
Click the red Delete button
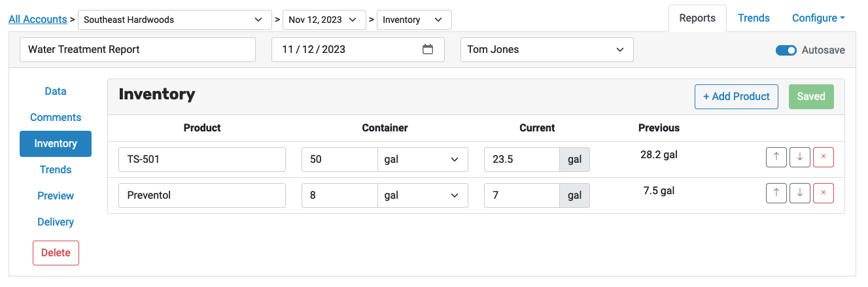(x=56, y=253)
